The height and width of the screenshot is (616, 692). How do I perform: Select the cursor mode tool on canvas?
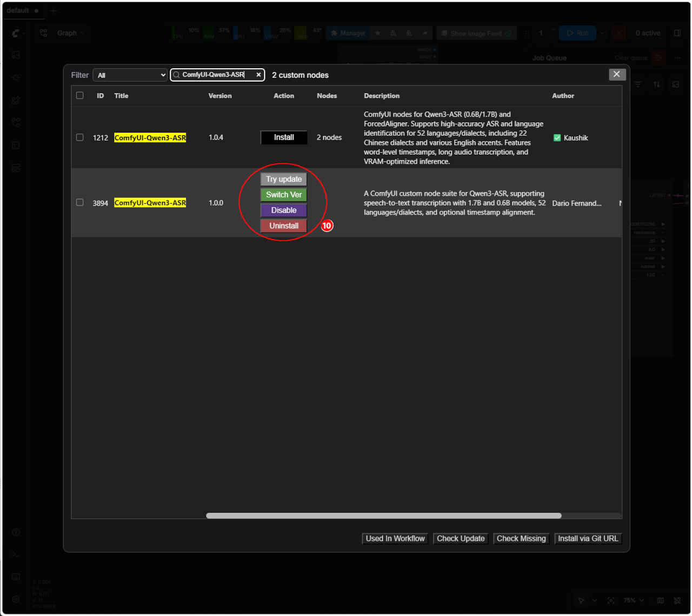581,600
